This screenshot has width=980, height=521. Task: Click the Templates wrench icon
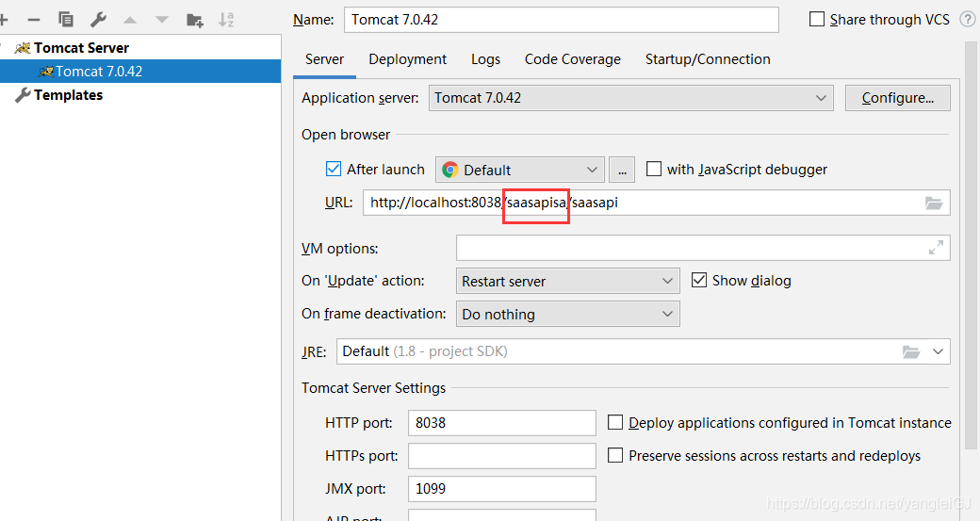pyautogui.click(x=23, y=95)
